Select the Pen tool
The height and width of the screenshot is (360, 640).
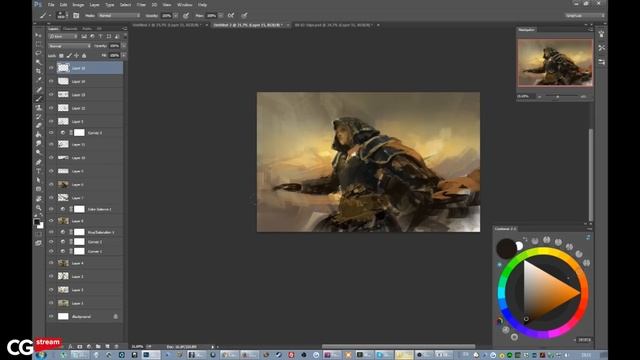pos(39,162)
